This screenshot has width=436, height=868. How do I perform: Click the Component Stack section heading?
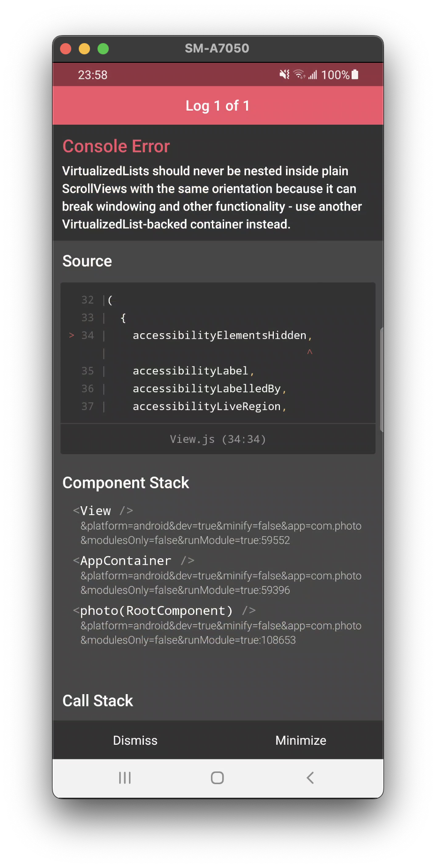[126, 483]
